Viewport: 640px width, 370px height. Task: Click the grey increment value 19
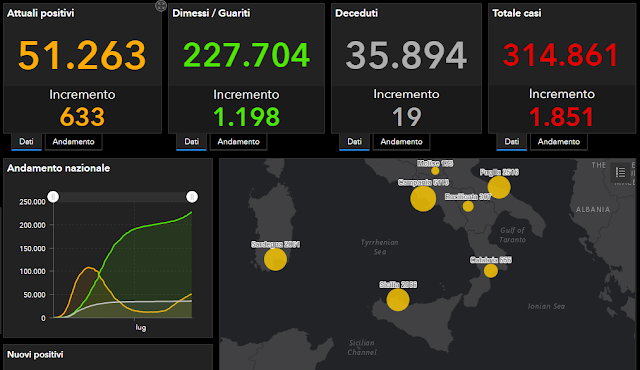point(407,117)
